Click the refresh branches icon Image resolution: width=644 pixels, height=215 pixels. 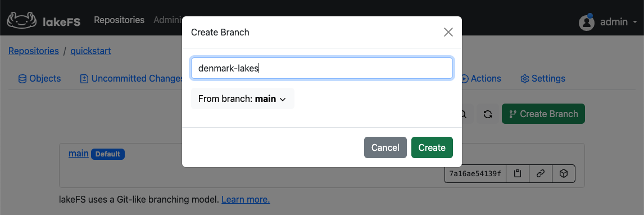(x=488, y=114)
